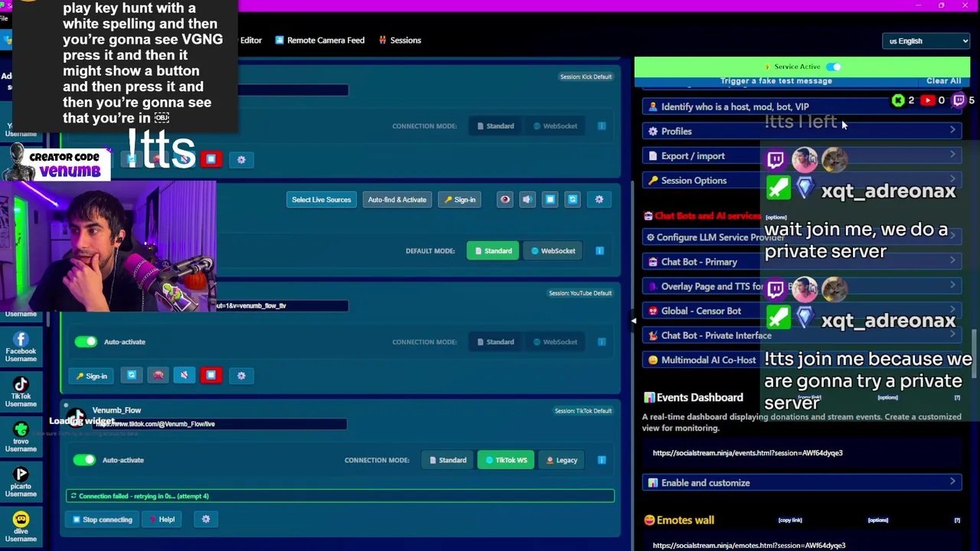Image resolution: width=980 pixels, height=551 pixels.
Task: Expand Chat Bot - Primary section
Action: pos(802,262)
